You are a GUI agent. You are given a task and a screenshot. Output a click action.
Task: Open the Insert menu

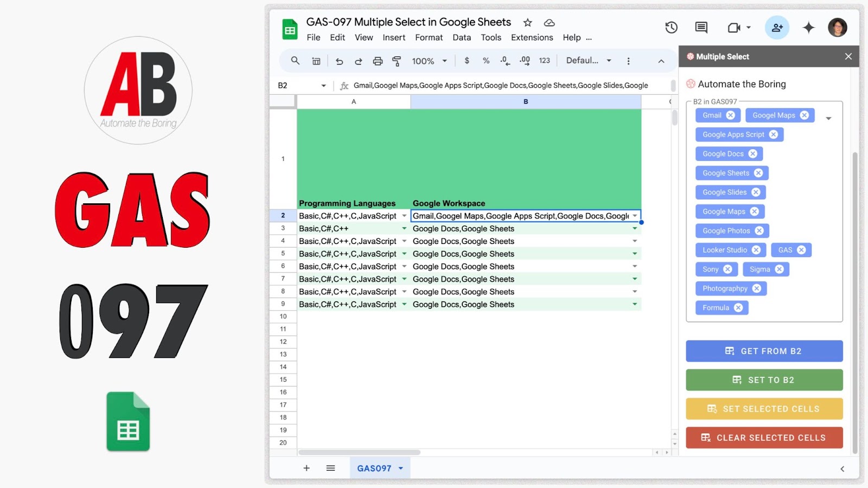394,37
